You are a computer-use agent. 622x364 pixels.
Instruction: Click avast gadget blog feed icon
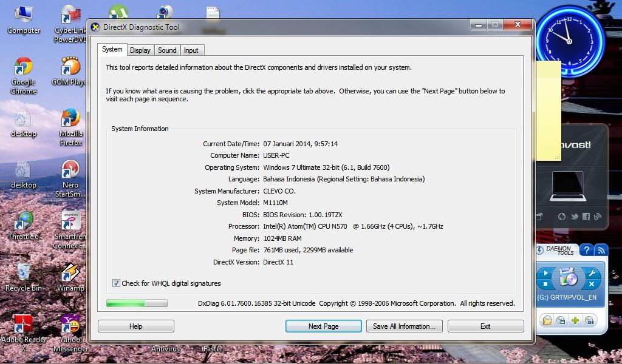[x=598, y=217]
